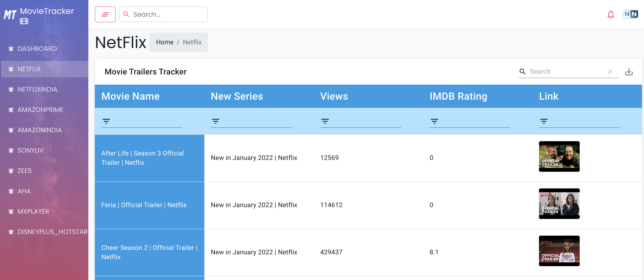
Task: Open Feria trailer thumbnail
Action: 559,204
